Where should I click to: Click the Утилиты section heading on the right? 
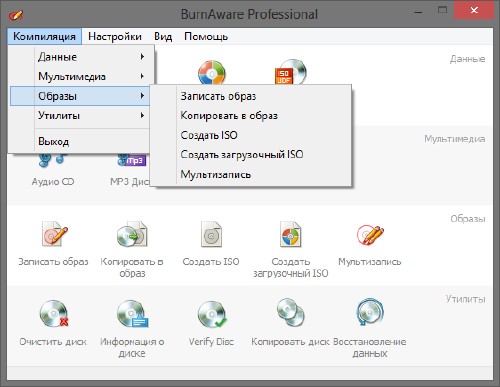[x=465, y=299]
